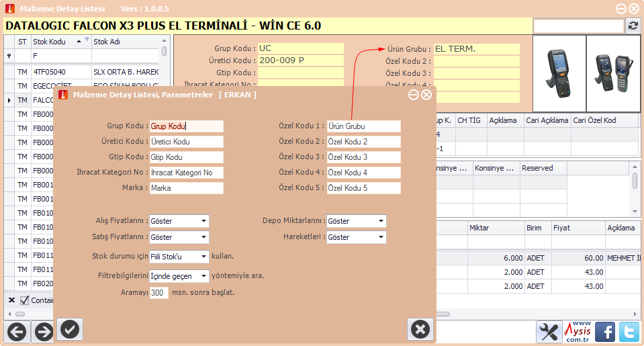
Task: Minimize the parameters dialog
Action: pos(414,95)
